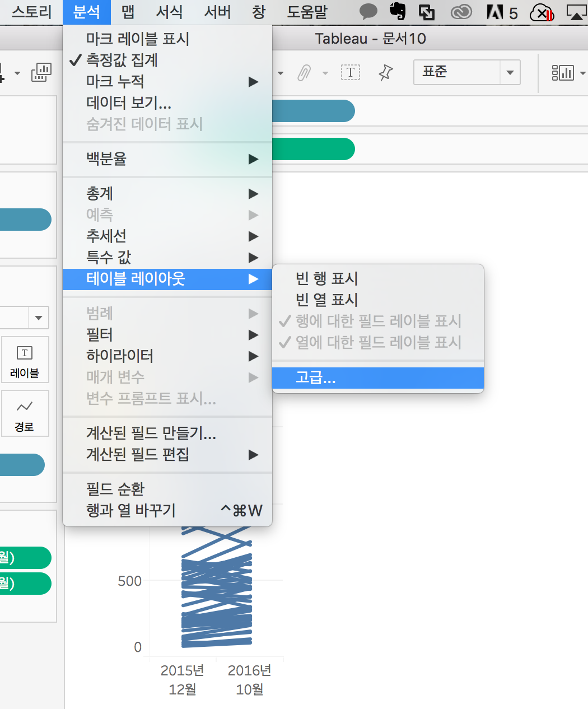Click expand arrow after paperclip icon

coord(325,73)
